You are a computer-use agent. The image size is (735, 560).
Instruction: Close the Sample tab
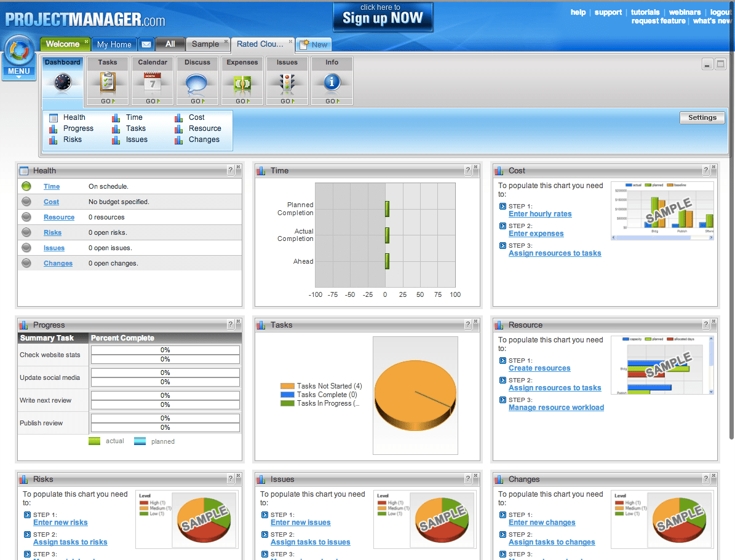[226, 41]
